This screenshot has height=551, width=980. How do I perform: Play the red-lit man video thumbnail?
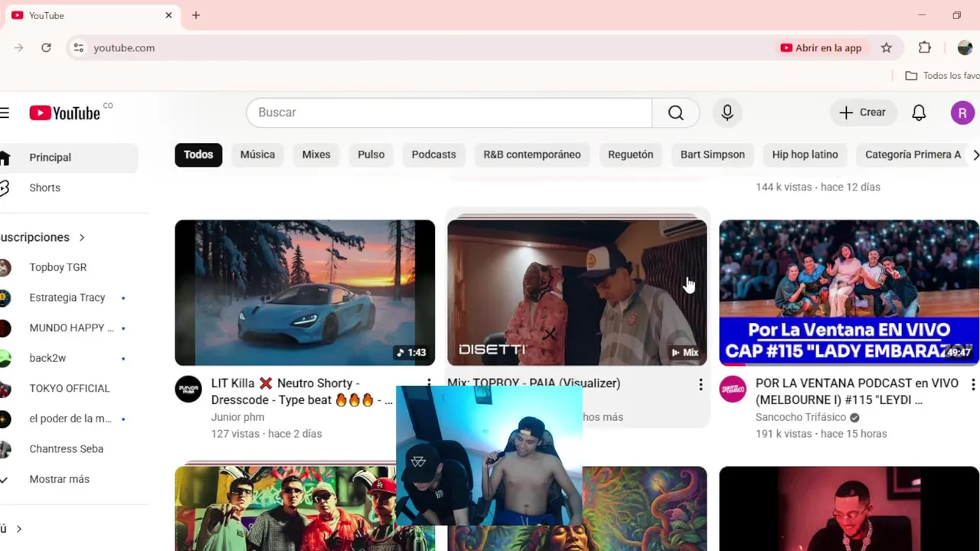click(x=849, y=508)
